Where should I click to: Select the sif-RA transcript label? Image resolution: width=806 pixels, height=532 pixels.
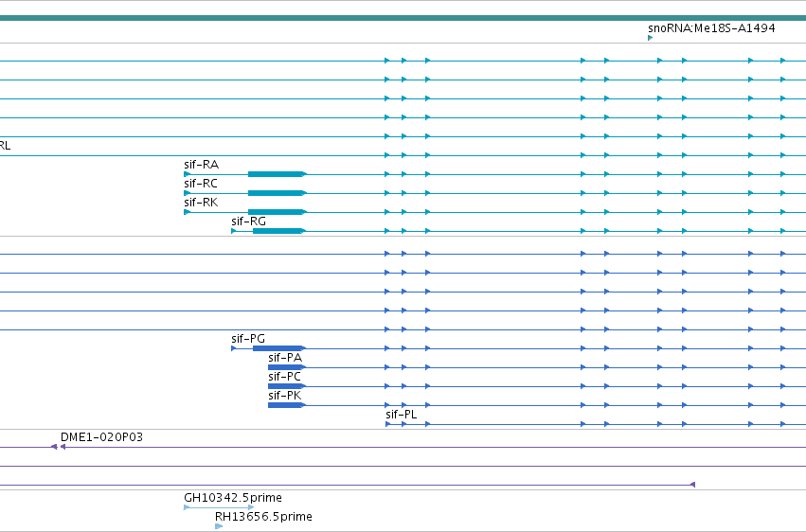click(x=201, y=165)
